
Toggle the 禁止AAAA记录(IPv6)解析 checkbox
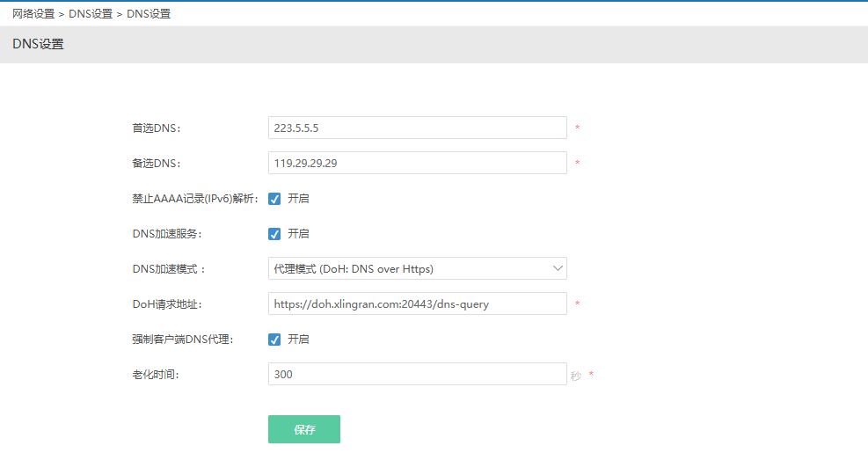tap(274, 199)
